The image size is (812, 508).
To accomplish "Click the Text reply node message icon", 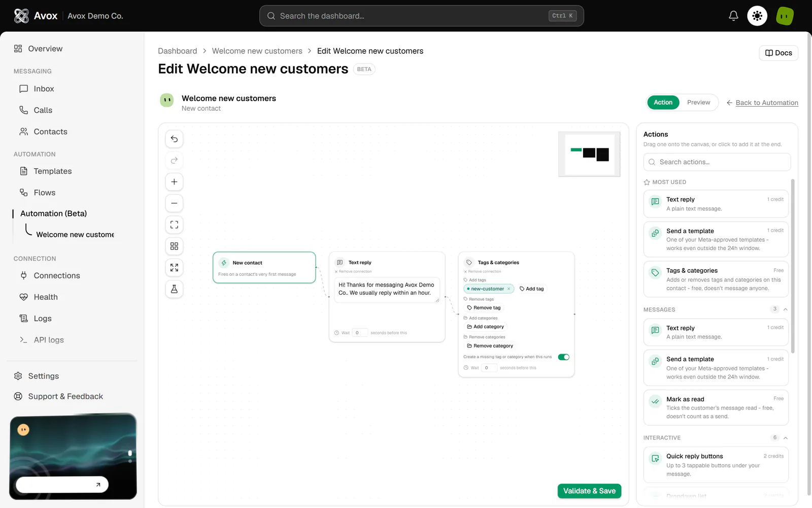I will pyautogui.click(x=340, y=263).
